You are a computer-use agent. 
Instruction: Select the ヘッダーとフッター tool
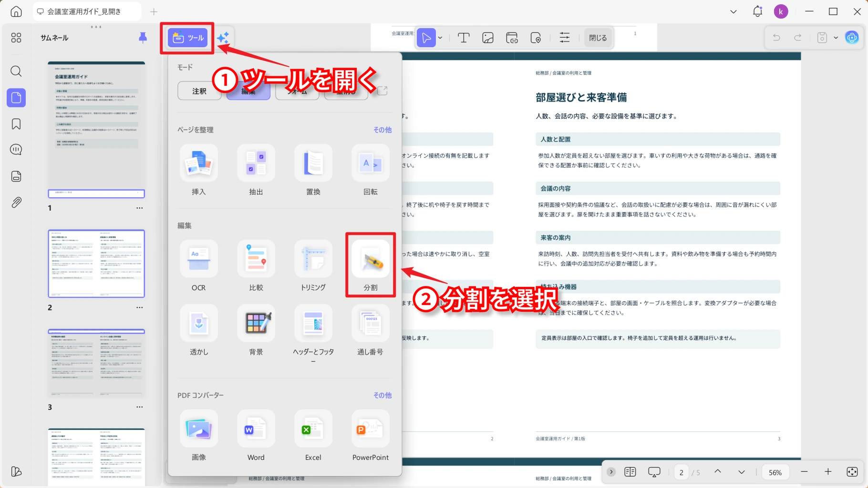pos(313,334)
